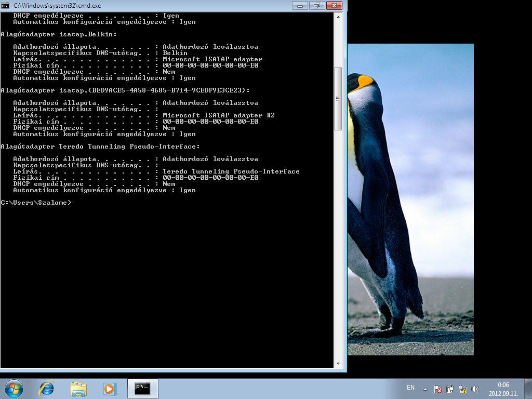Open Windows Explorer folder icon on taskbar
Image resolution: width=532 pixels, height=399 pixels.
[x=78, y=389]
